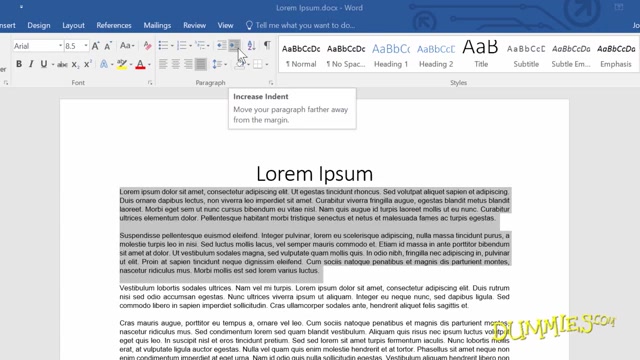Apply Heading 1 style
The height and width of the screenshot is (360, 640).
click(x=391, y=55)
